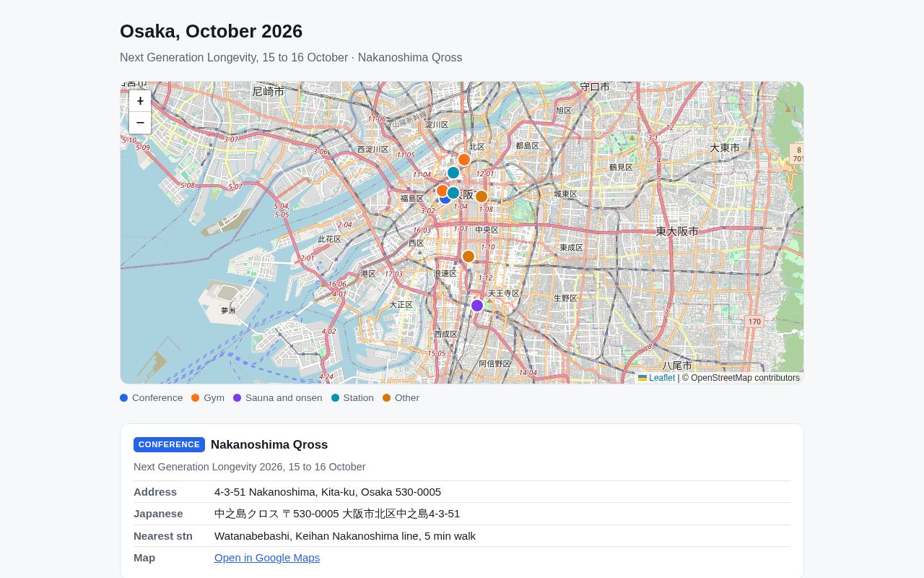This screenshot has width=924, height=578.
Task: Click the OpenStreetMap contributors attribution text
Action: [x=741, y=378]
